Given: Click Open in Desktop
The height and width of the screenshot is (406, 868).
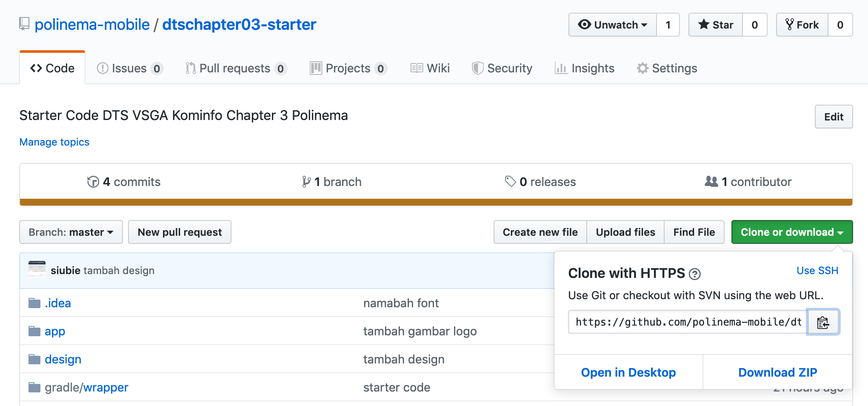Looking at the screenshot, I should [x=628, y=372].
